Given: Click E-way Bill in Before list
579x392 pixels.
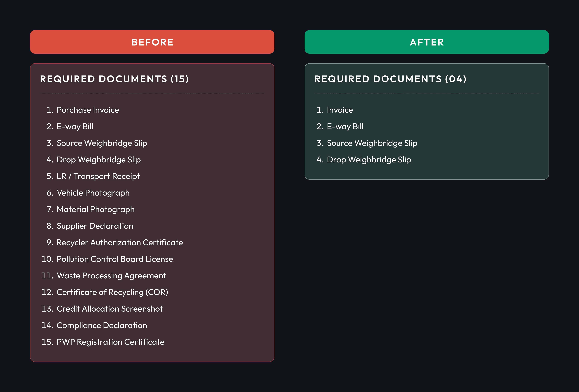Looking at the screenshot, I should [x=75, y=127].
